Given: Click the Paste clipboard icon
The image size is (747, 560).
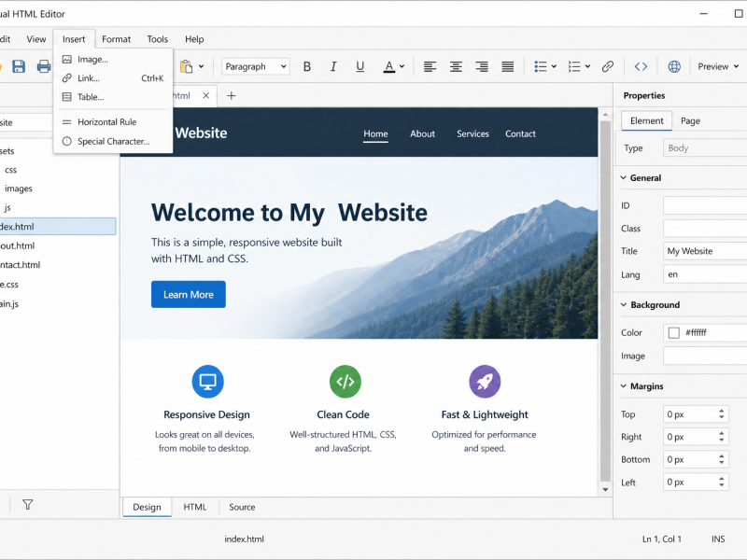Looking at the screenshot, I should (186, 66).
